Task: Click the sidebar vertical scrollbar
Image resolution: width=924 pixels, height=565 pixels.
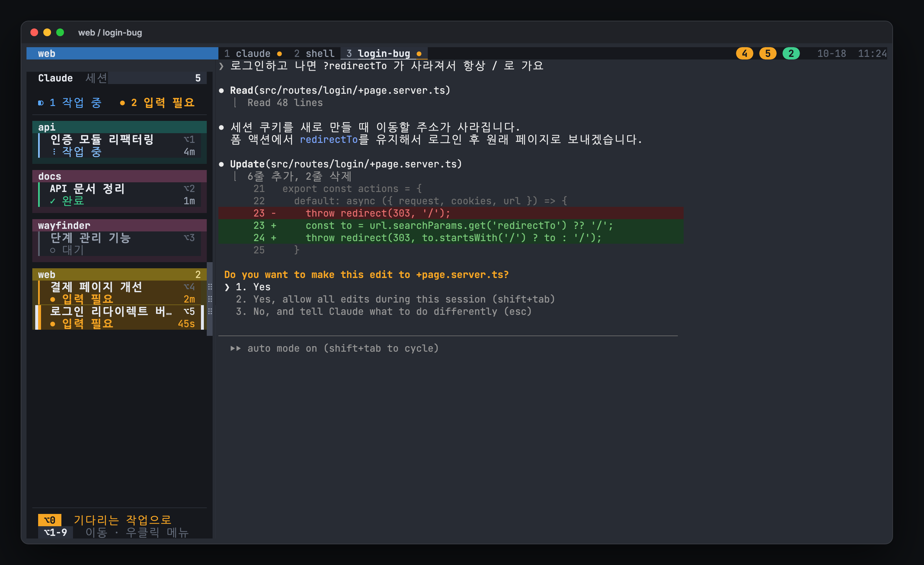Action: tap(210, 299)
